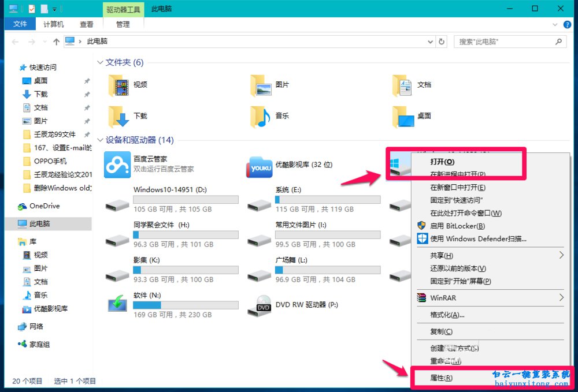Click the up-arrow parent folder icon
578x392 pixels.
[55, 41]
